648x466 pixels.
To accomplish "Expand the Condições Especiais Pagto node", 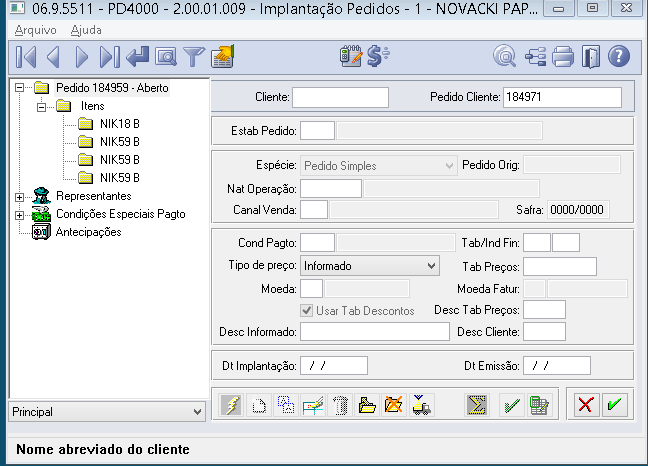I will [19, 215].
